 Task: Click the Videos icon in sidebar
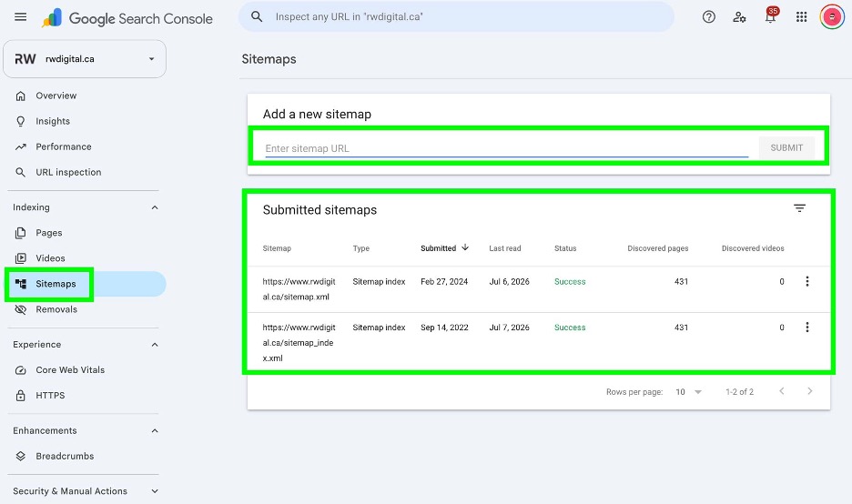pyautogui.click(x=21, y=258)
